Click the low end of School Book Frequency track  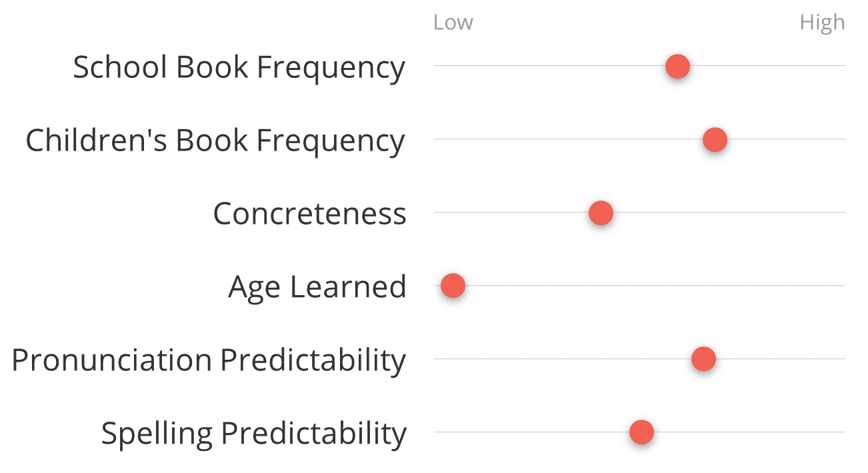point(439,66)
